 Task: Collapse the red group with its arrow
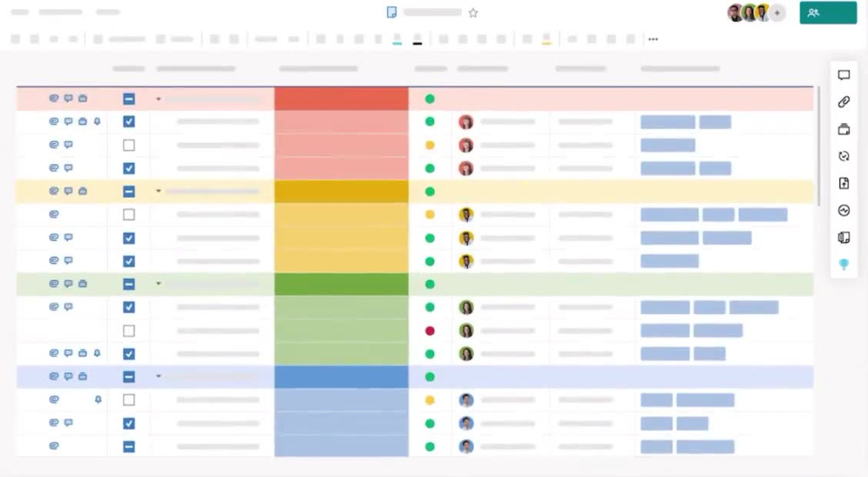[x=158, y=99]
